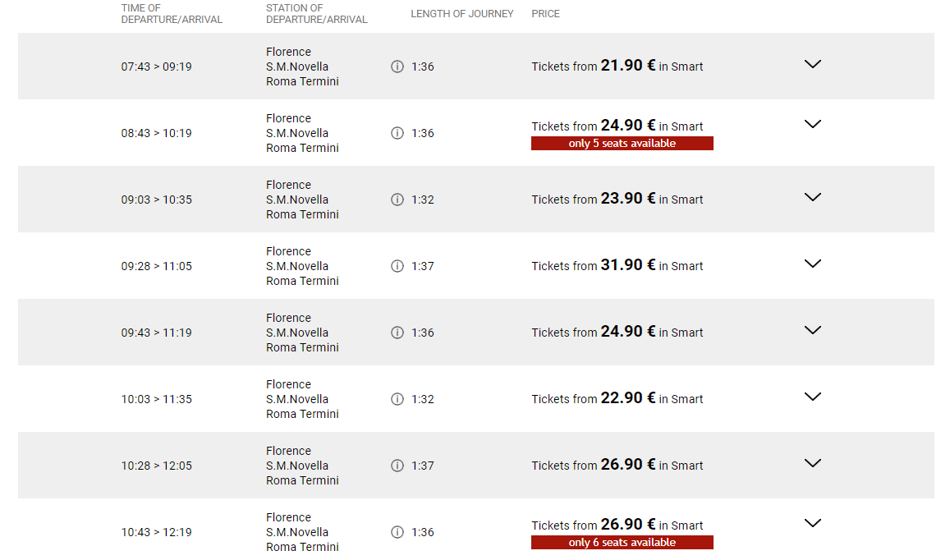The height and width of the screenshot is (560, 950).
Task: Click info icon for 07:43 train
Action: [x=397, y=67]
